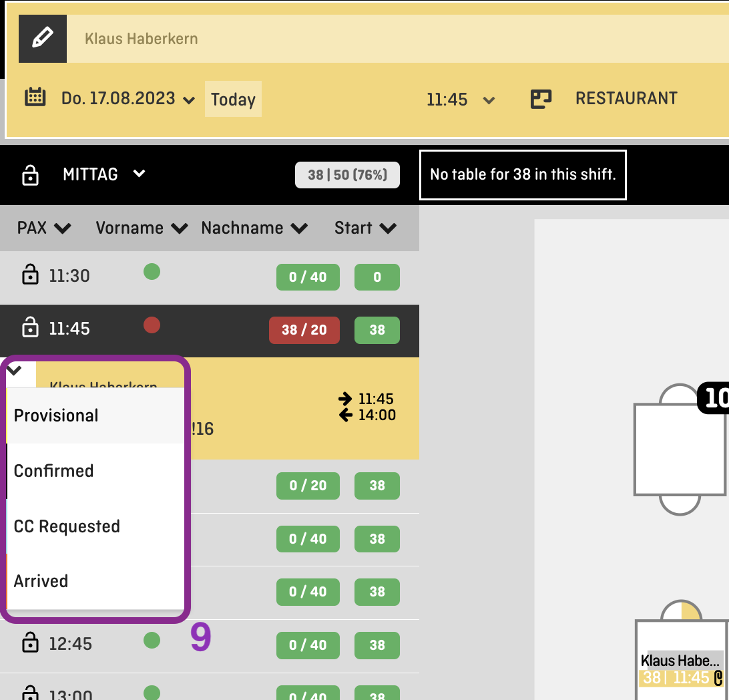Click the pencil edit icon beside Klaus Haberkern
This screenshot has width=729, height=700.
click(x=42, y=38)
